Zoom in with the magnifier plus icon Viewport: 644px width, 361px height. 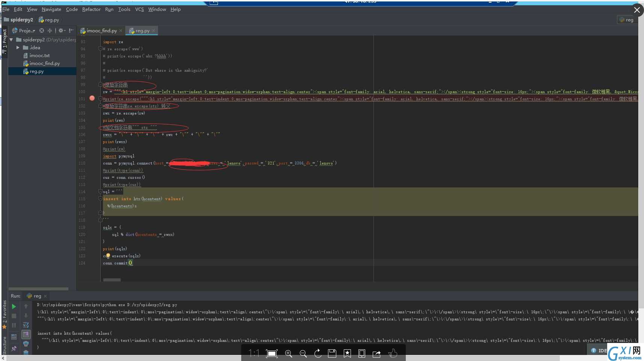pyautogui.click(x=289, y=353)
